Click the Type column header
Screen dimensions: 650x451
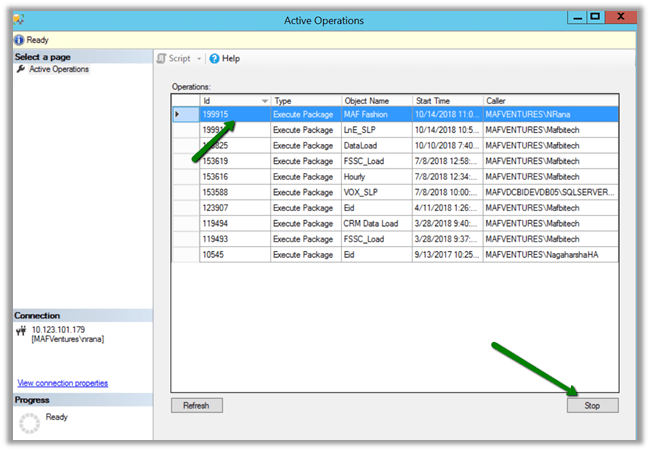305,101
